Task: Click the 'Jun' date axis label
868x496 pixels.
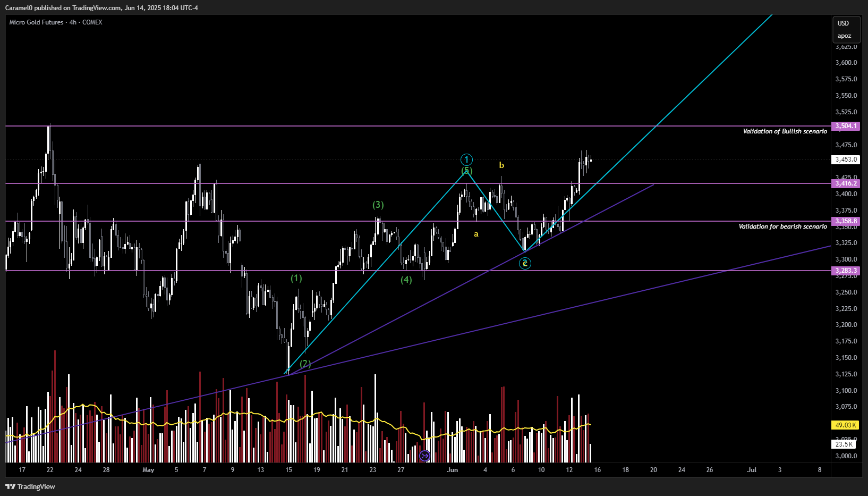Action: coord(453,470)
